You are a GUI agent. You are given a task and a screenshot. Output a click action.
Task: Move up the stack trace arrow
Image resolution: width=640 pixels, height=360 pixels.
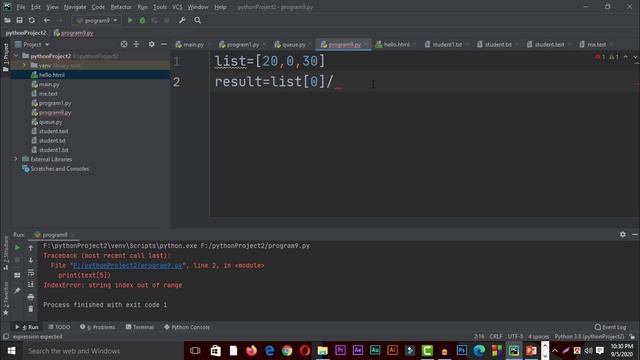click(31, 248)
